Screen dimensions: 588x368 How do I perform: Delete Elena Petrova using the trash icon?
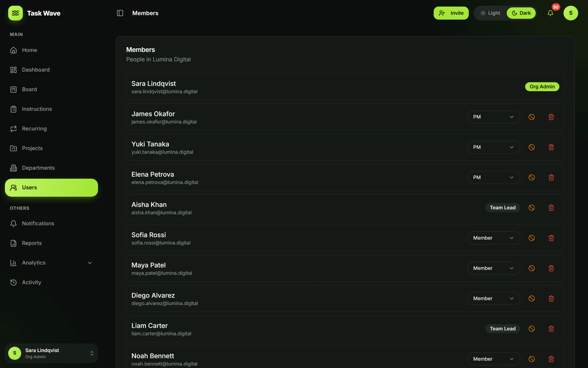551,177
